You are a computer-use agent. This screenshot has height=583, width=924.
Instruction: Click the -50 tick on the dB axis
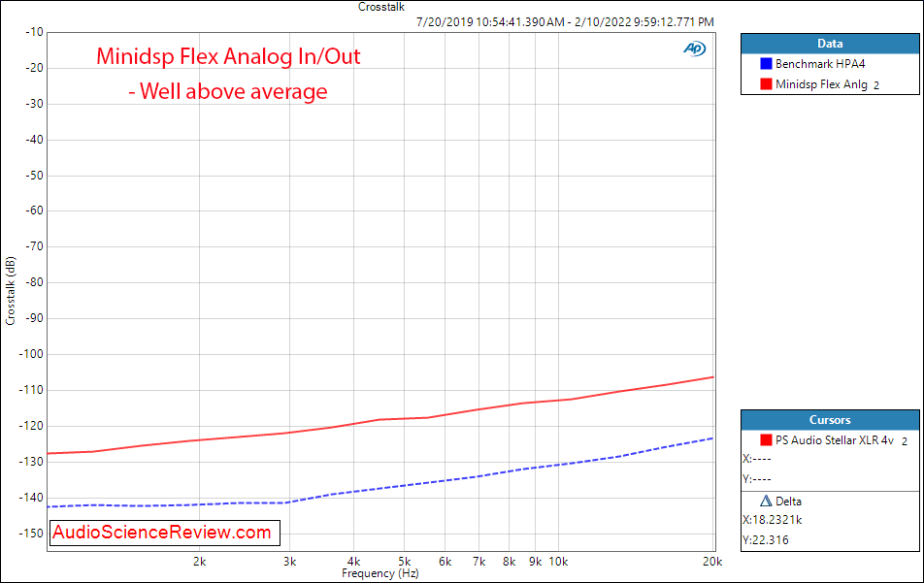(34, 176)
